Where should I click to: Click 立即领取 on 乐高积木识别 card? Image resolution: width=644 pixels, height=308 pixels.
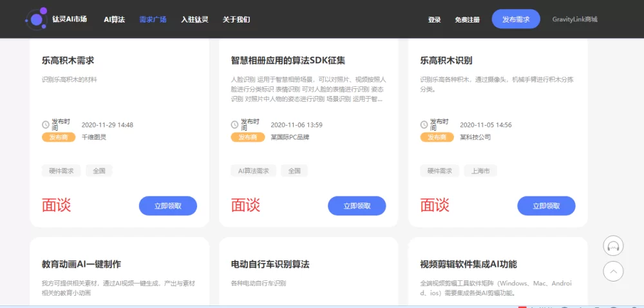546,206
